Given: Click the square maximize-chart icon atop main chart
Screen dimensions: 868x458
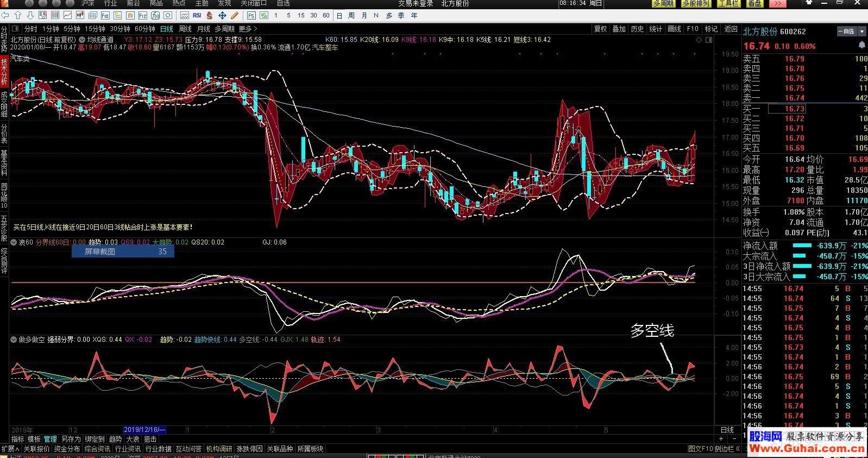Looking at the screenshot, I should pyautogui.click(x=709, y=40).
